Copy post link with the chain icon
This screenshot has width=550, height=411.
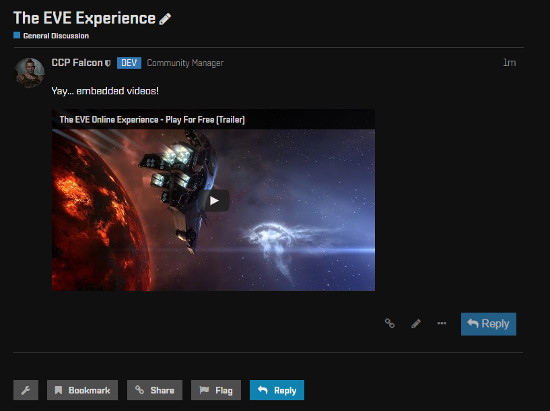(390, 323)
